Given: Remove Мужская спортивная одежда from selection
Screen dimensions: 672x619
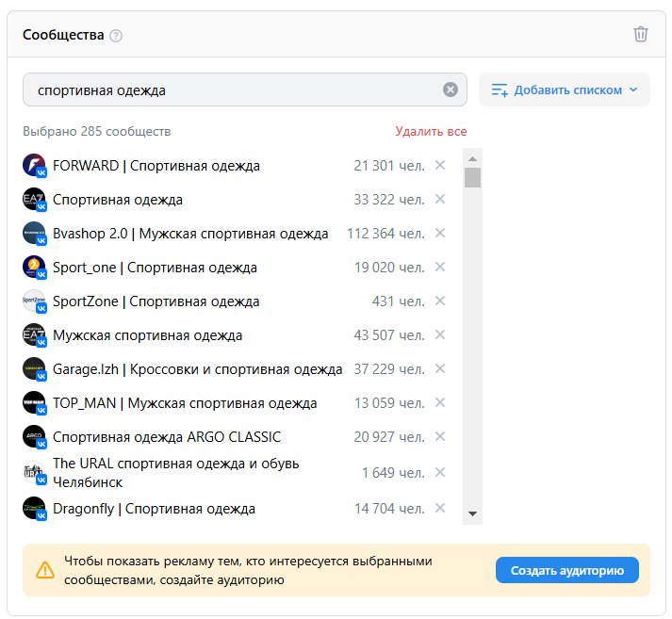Looking at the screenshot, I should [439, 335].
